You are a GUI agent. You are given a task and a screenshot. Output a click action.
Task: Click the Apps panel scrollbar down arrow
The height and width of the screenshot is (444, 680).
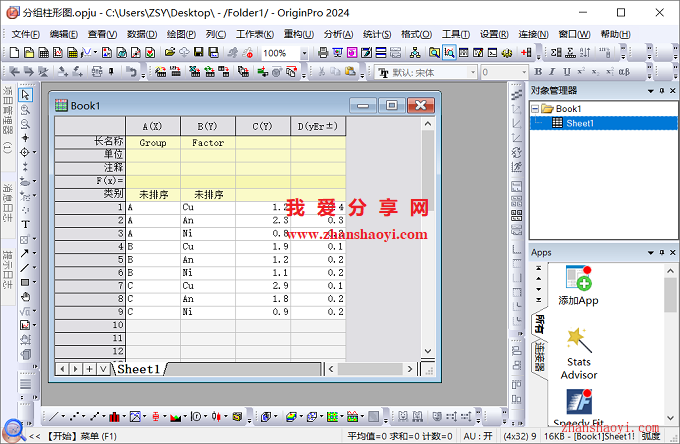pyautogui.click(x=670, y=418)
